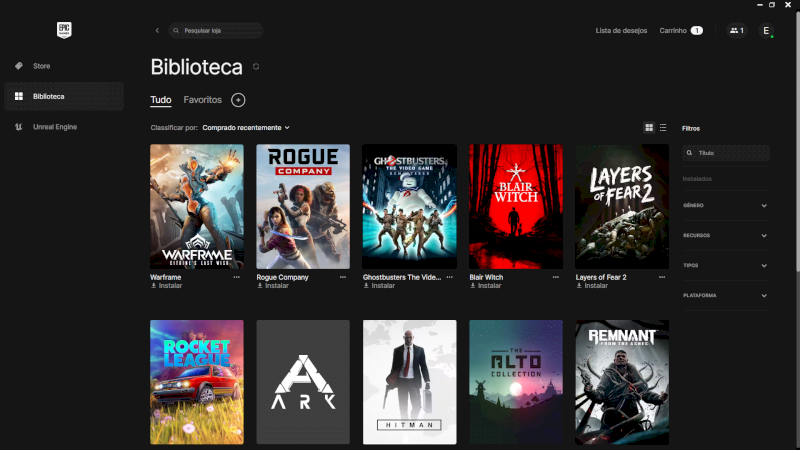Install Layers of Fear 2

tap(592, 286)
